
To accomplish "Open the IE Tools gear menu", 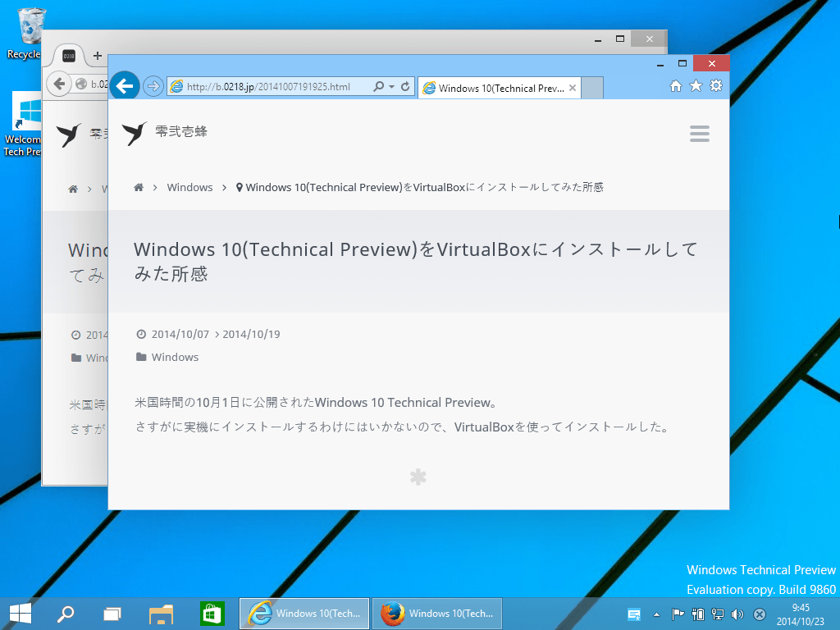I will coord(716,85).
